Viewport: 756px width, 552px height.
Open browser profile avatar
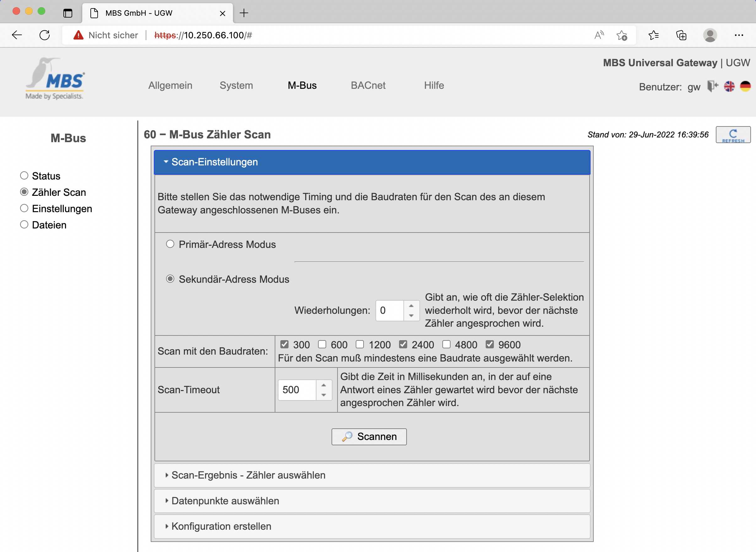pyautogui.click(x=710, y=35)
